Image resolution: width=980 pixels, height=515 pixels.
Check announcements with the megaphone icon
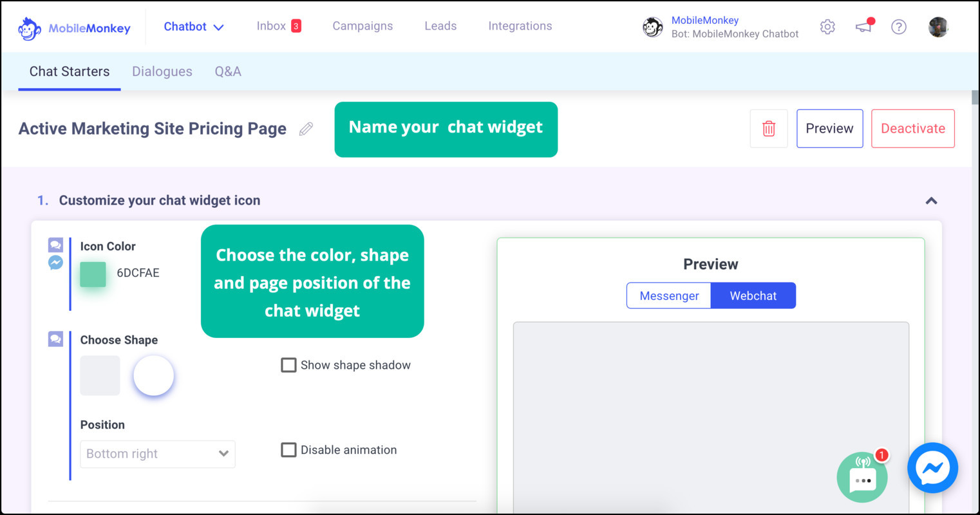(863, 26)
